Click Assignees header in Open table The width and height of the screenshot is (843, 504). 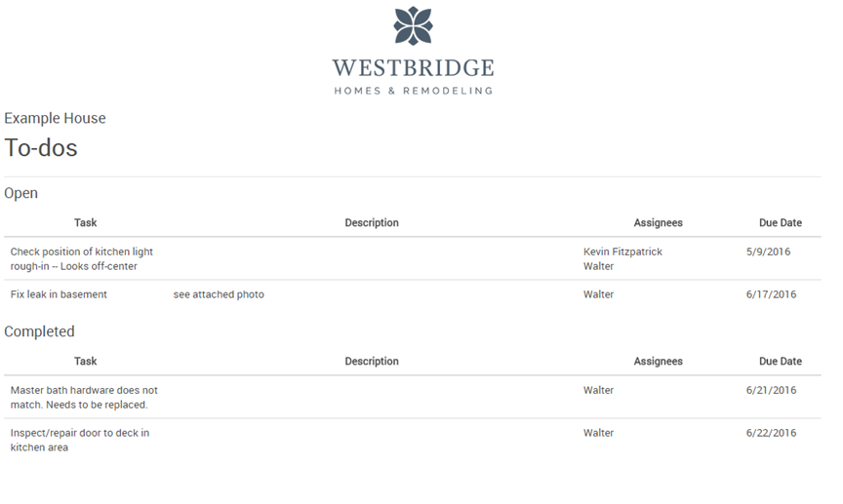point(658,222)
